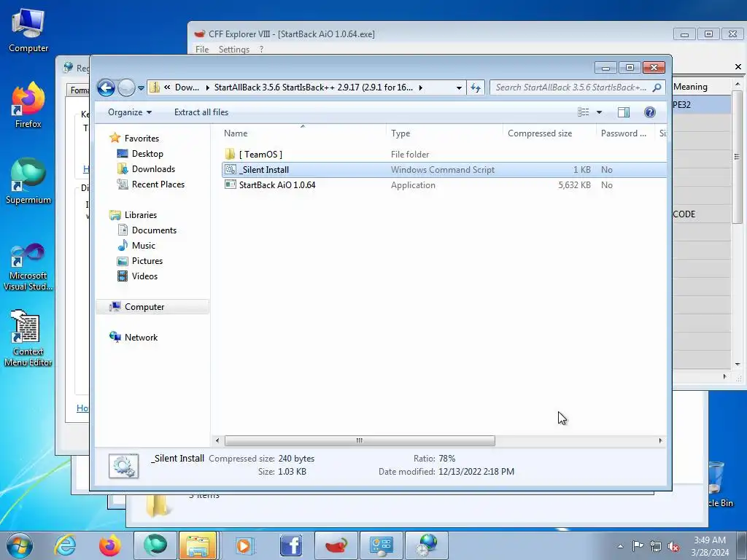Sort by Password column header
The image size is (747, 560).
tap(625, 133)
